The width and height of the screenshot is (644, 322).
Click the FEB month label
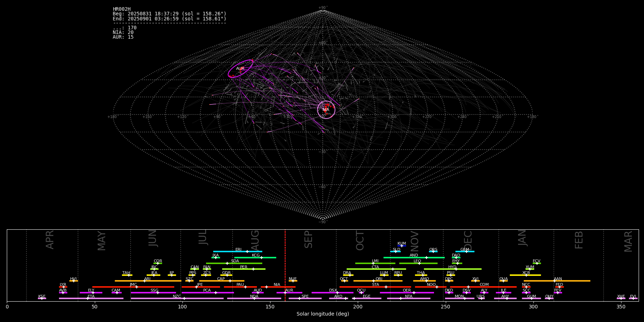[x=579, y=240]
